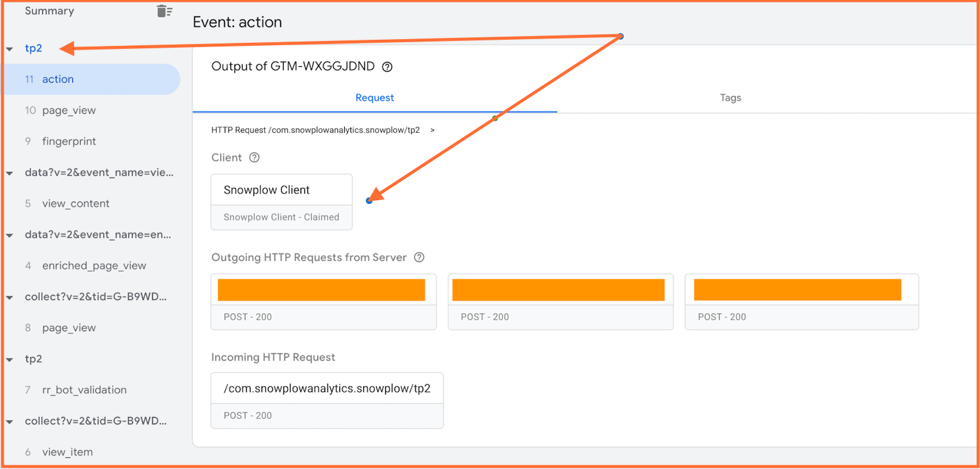Collapse the data?v=2&event_name=vie group
This screenshot has height=469, width=980.
point(9,173)
